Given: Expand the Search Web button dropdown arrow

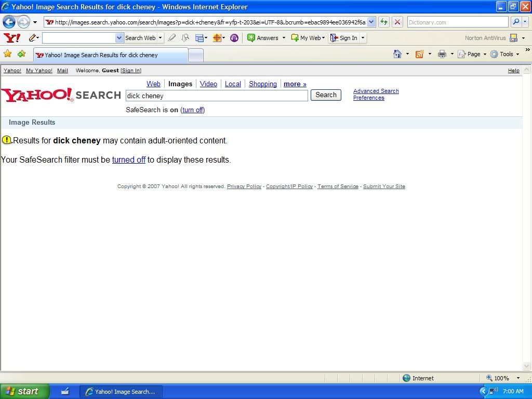Looking at the screenshot, I should pyautogui.click(x=160, y=37).
